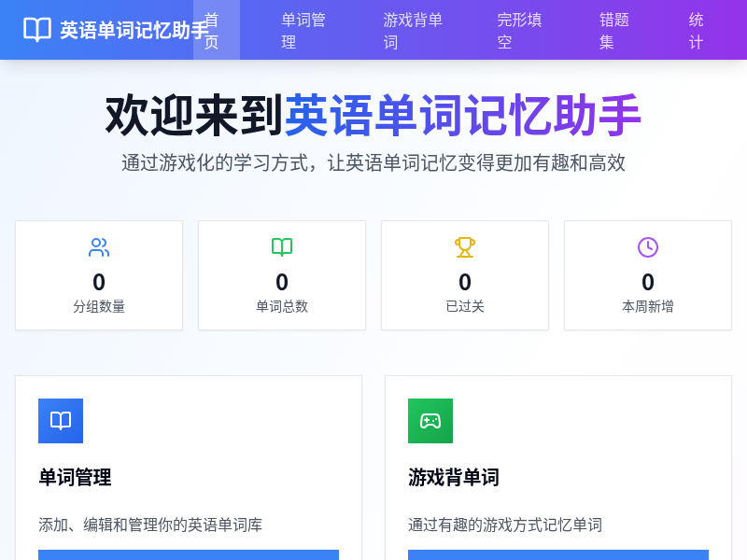The image size is (747, 560).
Task: Click the 本周新增 label
Action: (648, 306)
